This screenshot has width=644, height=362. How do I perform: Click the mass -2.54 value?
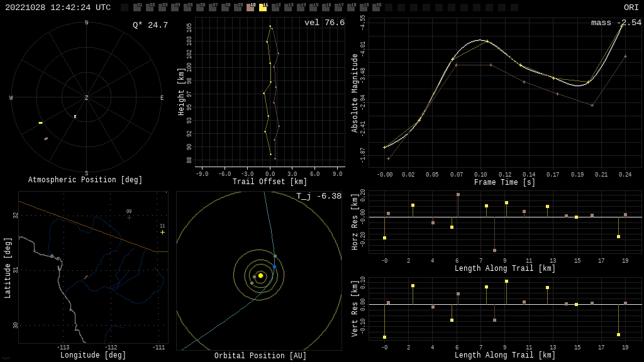click(x=616, y=23)
